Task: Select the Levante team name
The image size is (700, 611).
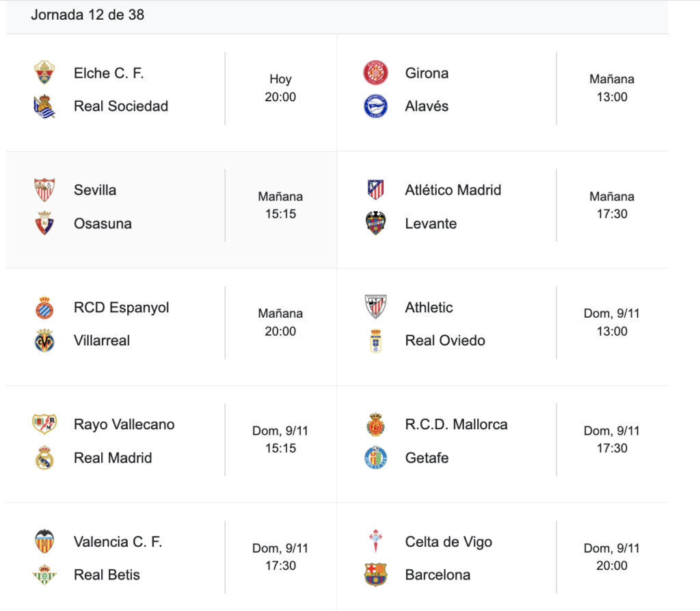Action: point(431,223)
